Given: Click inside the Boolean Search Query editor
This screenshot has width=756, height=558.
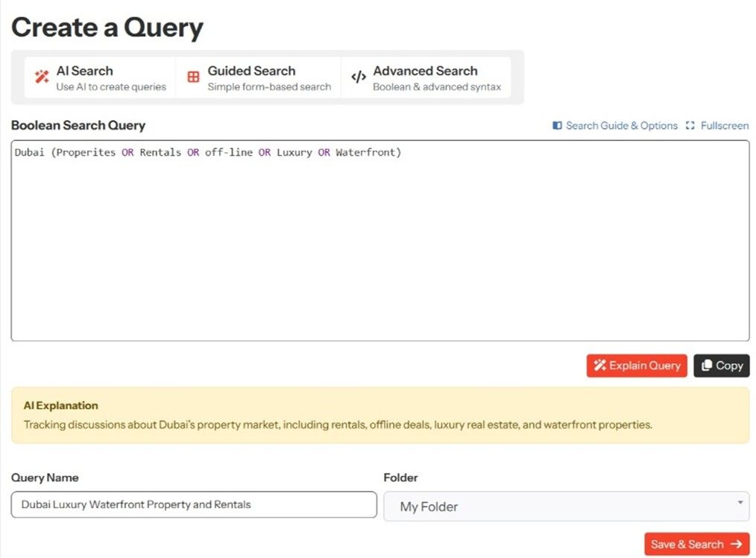Looking at the screenshot, I should click(379, 246).
